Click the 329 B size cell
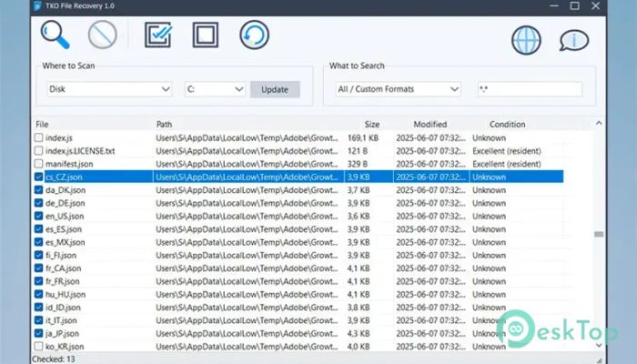This screenshot has width=637, height=364. point(358,164)
